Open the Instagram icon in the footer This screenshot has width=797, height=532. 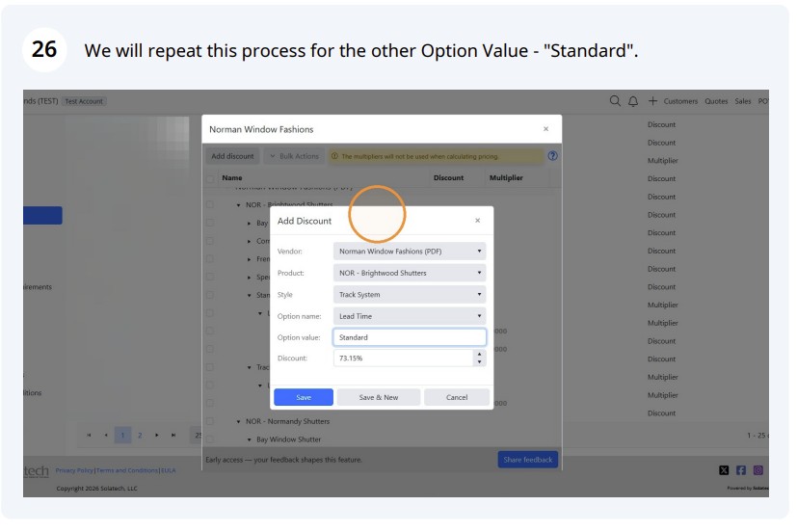(x=757, y=470)
